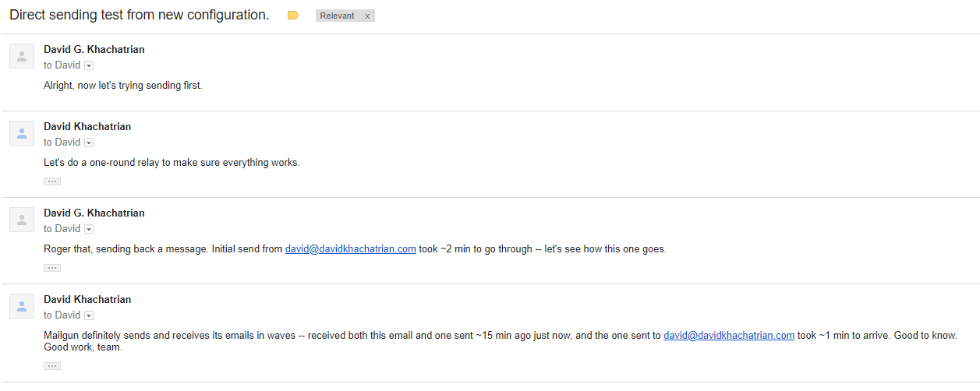Click avatar of first David G. Khachatrian message
Image resolution: width=980 pixels, height=391 pixels.
pyautogui.click(x=22, y=56)
